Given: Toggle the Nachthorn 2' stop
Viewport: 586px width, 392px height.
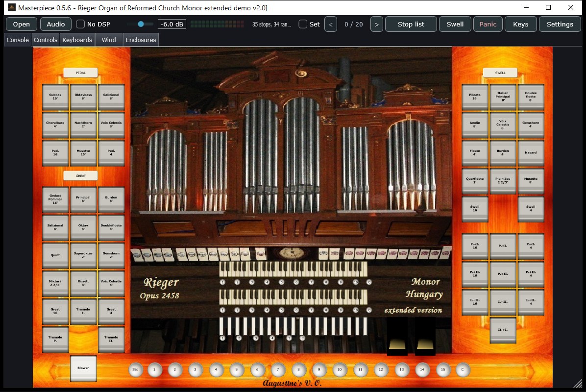Looking at the screenshot, I should pos(83,125).
